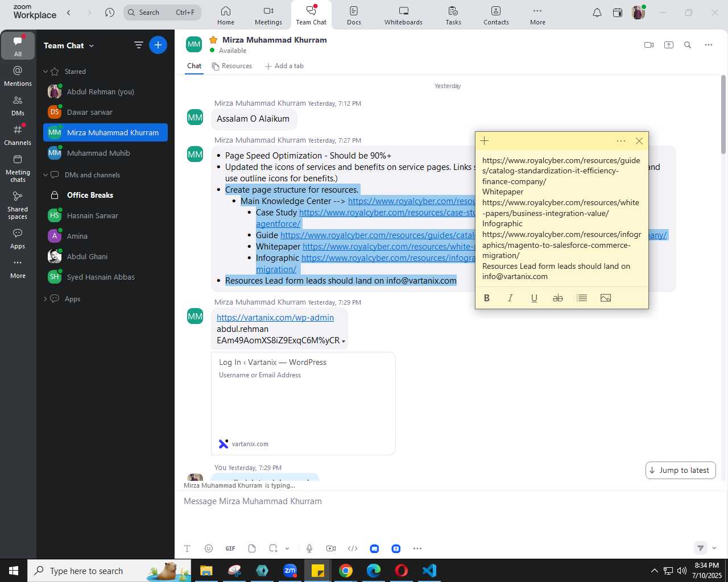Image resolution: width=728 pixels, height=582 pixels.
Task: Open the Vartanix WordPress link preview
Action: [x=303, y=404]
